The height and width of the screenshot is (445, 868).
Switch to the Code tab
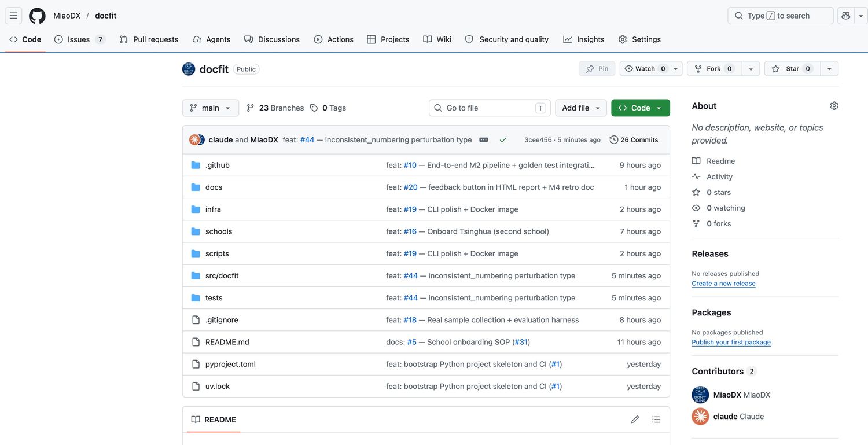[25, 39]
